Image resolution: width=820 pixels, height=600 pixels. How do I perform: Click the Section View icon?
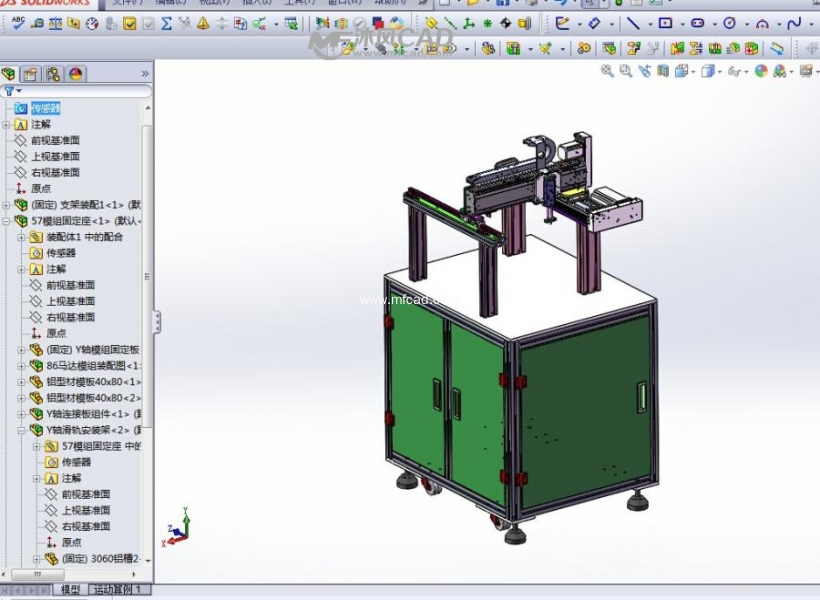(663, 71)
